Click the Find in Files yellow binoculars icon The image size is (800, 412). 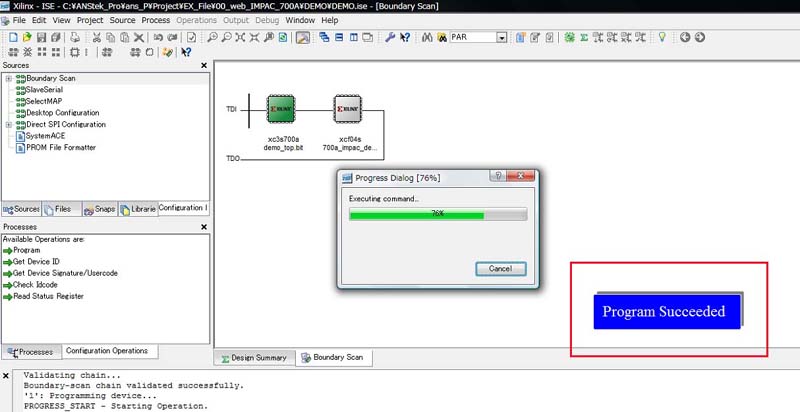(442, 37)
